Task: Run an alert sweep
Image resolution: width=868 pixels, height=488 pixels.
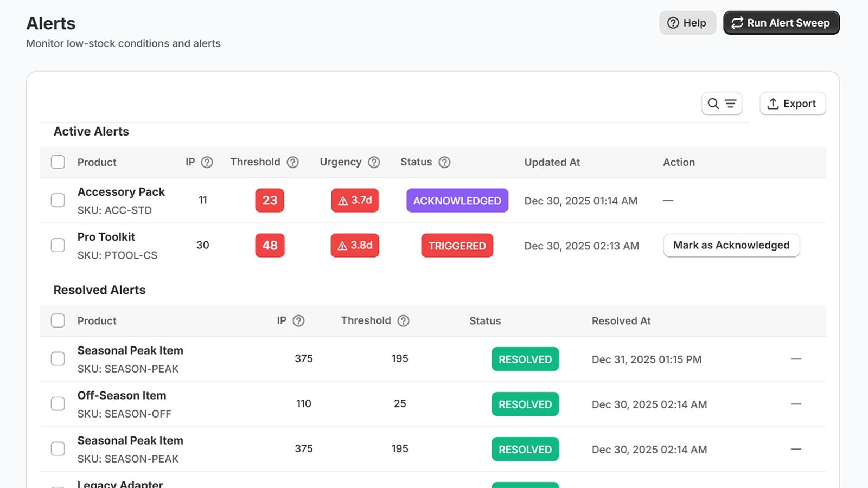Action: [x=781, y=23]
